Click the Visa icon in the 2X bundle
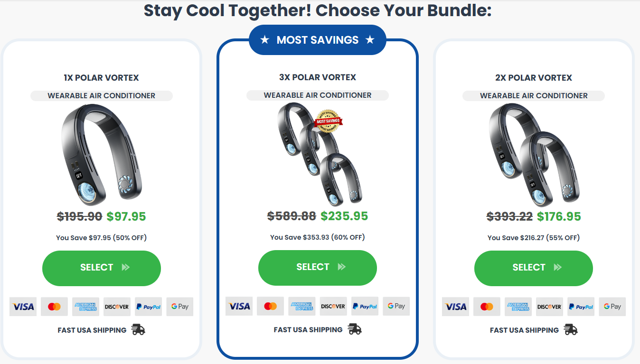Screen dimensions: 640x364 [455, 307]
